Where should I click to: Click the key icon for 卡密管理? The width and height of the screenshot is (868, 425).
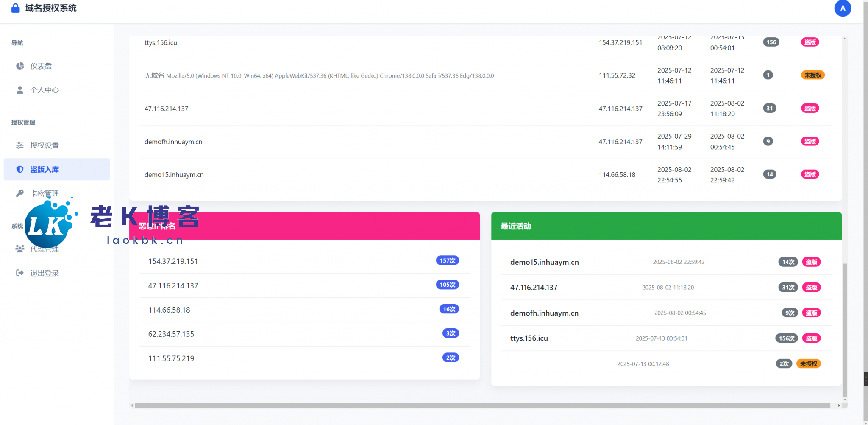(x=20, y=193)
